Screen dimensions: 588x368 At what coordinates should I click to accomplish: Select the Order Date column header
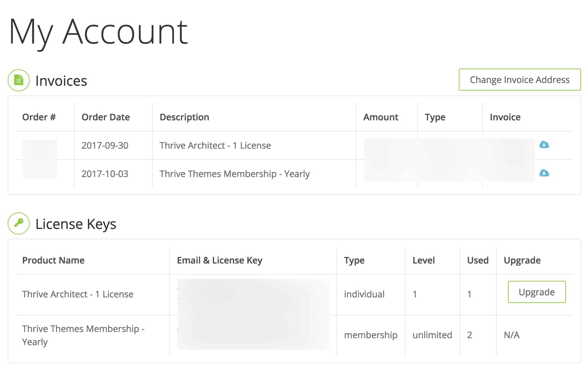click(x=105, y=117)
